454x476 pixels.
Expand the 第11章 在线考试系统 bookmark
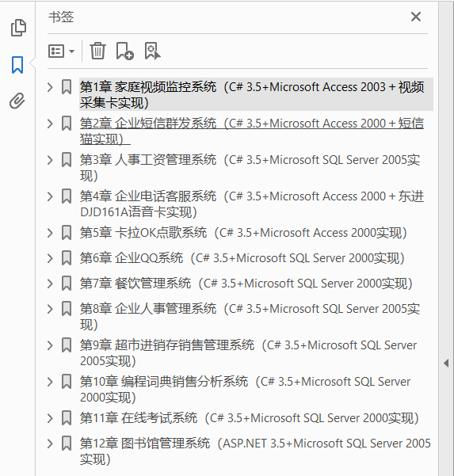tap(50, 418)
